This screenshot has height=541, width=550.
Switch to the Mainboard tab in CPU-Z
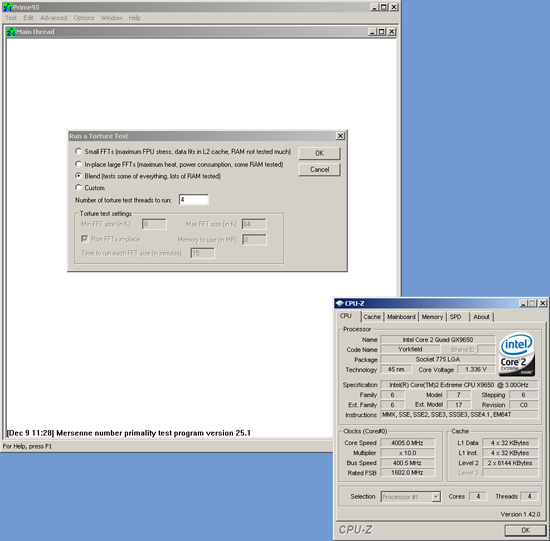click(x=401, y=317)
